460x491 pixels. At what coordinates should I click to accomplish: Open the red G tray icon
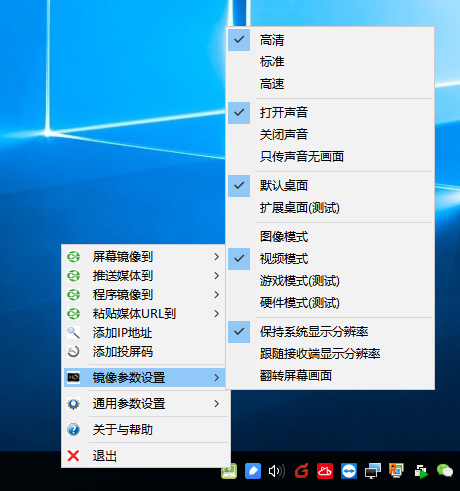coord(301,471)
